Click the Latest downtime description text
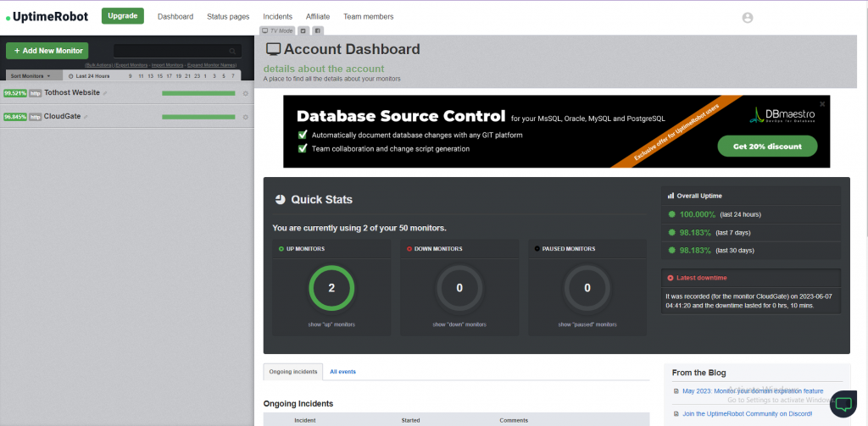This screenshot has height=426, width=868. (x=749, y=301)
